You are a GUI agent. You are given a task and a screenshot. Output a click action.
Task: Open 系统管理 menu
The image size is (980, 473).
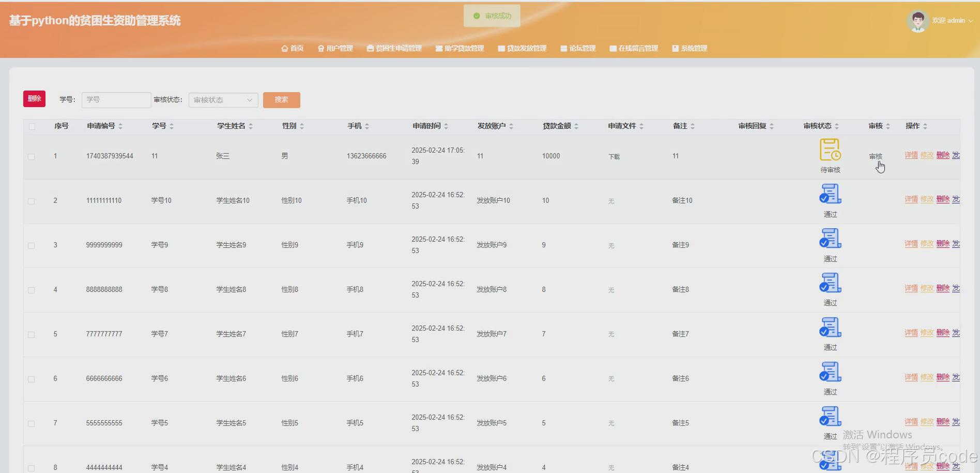pos(690,48)
